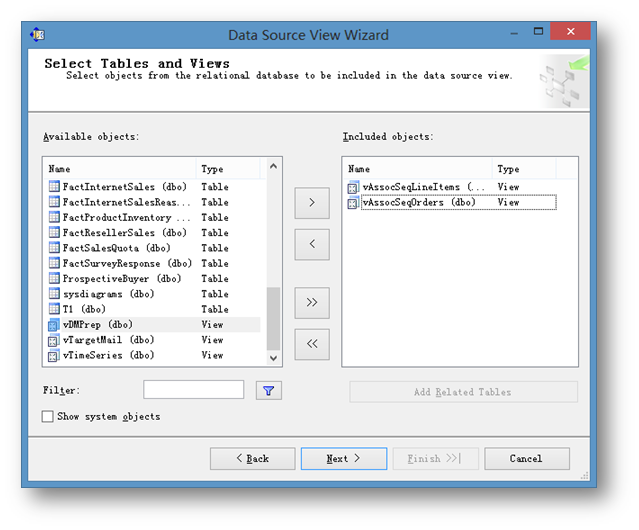Click the Included objects Type column header

coord(524,169)
